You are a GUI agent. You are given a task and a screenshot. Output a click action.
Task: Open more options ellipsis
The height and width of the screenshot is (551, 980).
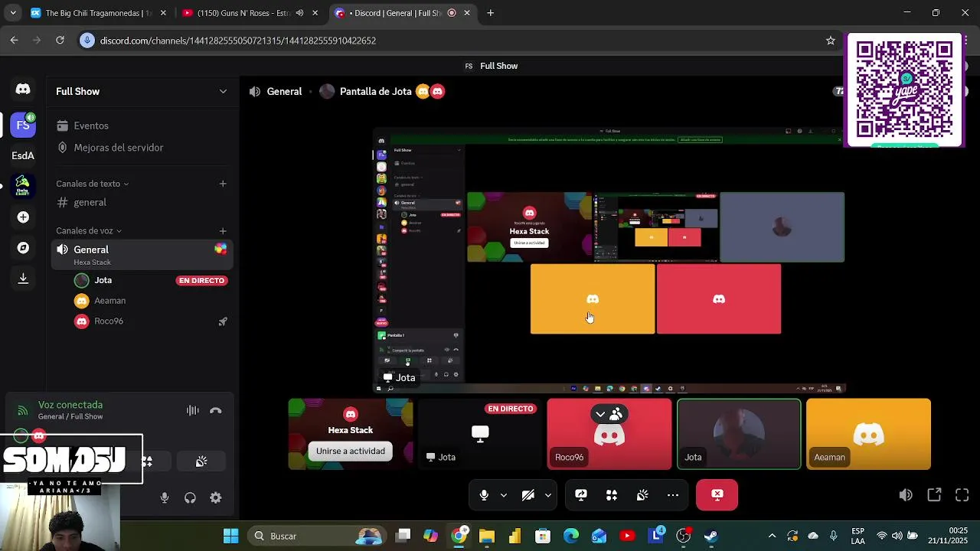[673, 495]
